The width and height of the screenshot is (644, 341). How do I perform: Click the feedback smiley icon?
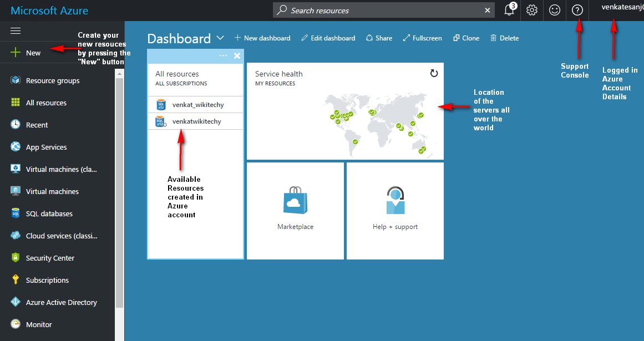click(x=555, y=11)
